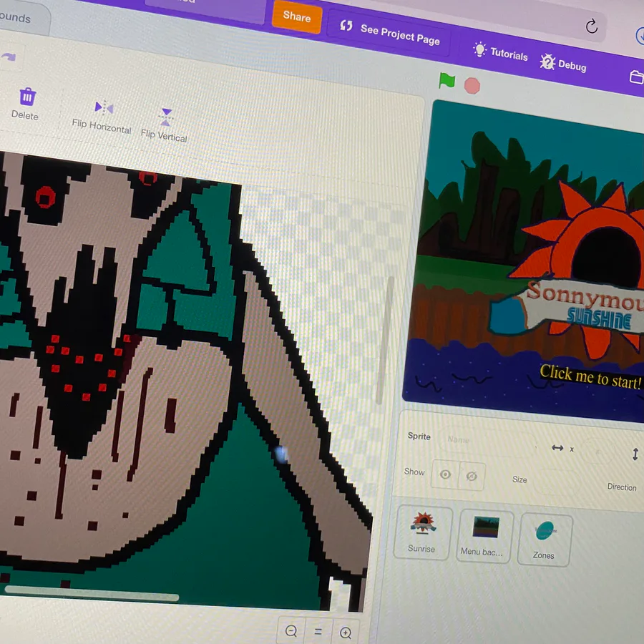
Task: Click the 'Direction' label
Action: click(x=621, y=487)
